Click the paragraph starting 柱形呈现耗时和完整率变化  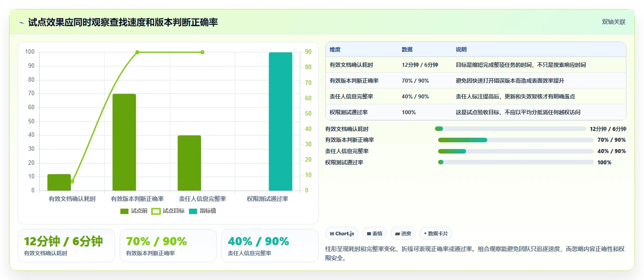point(475,253)
